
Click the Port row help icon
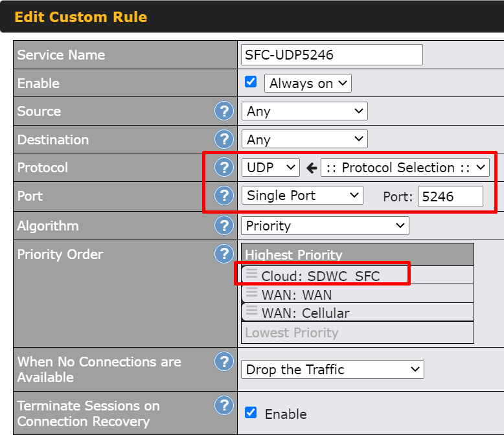(x=223, y=196)
